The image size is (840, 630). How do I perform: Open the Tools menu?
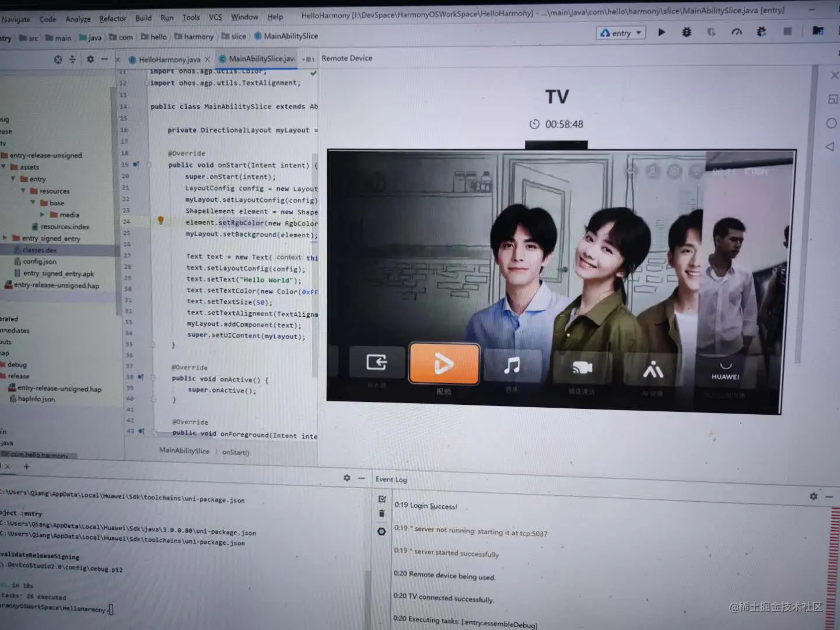coord(191,17)
